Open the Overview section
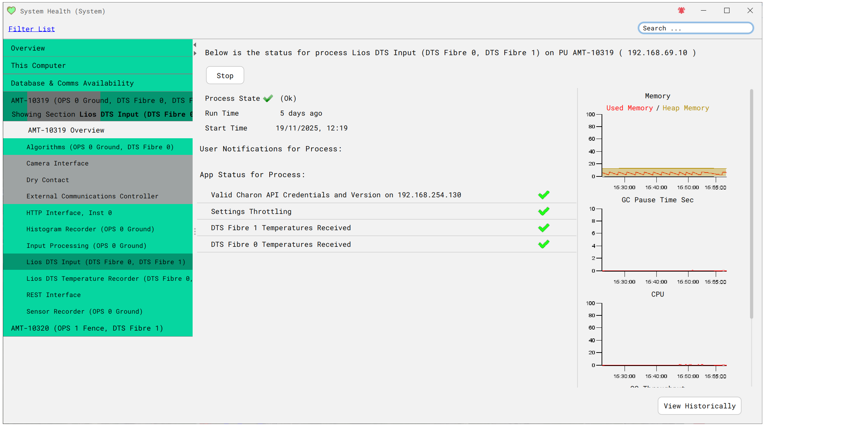The image size is (868, 448). (x=28, y=48)
